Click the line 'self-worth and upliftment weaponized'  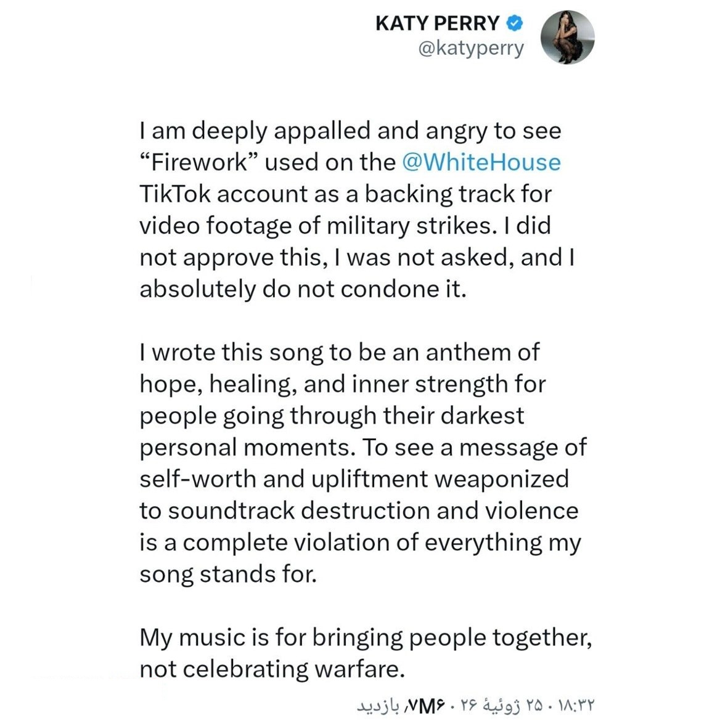[354, 479]
